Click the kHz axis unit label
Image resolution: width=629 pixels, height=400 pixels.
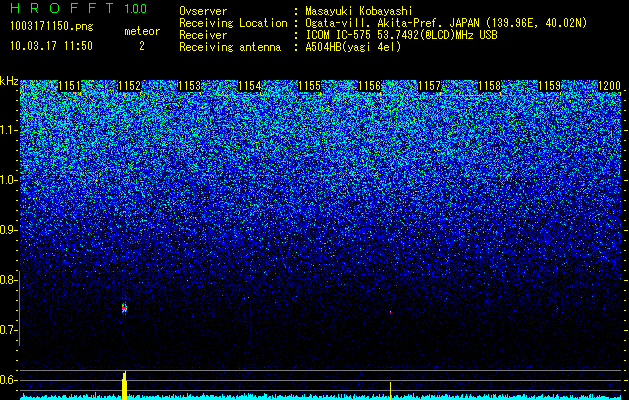(x=9, y=81)
